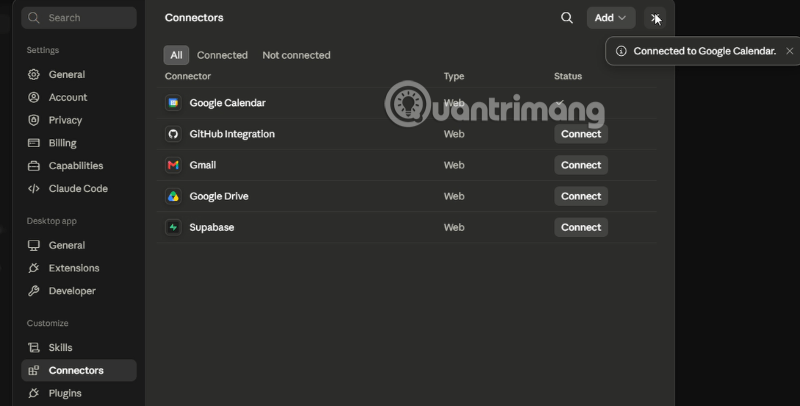Select the All filter tab

(176, 55)
